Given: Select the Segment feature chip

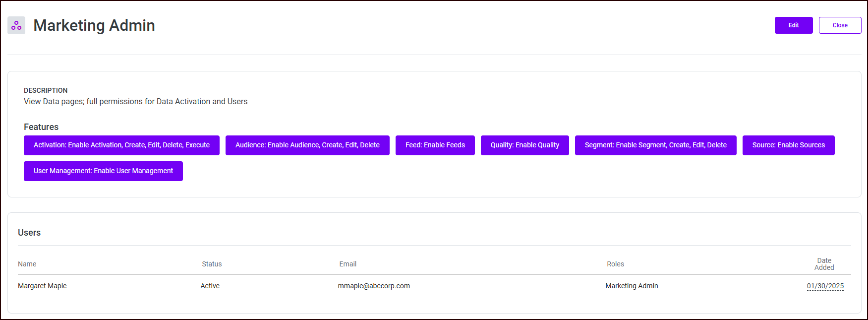Looking at the screenshot, I should 655,145.
